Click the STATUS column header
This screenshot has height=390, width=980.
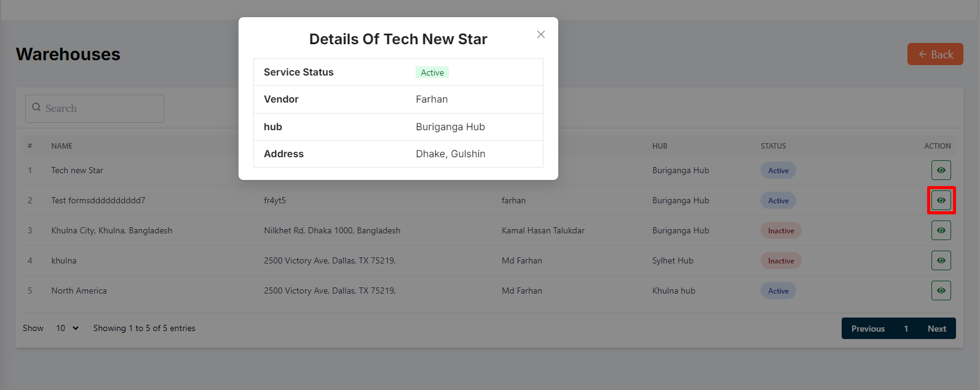773,146
